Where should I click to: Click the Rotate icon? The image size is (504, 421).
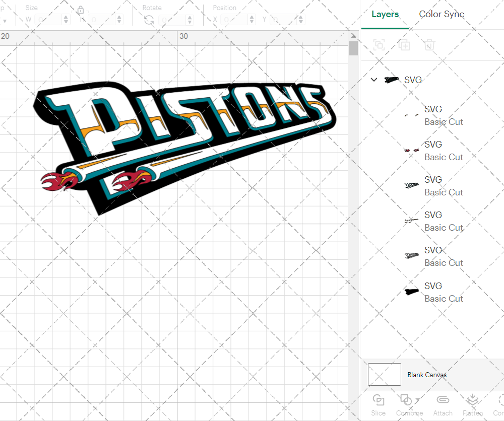(149, 20)
